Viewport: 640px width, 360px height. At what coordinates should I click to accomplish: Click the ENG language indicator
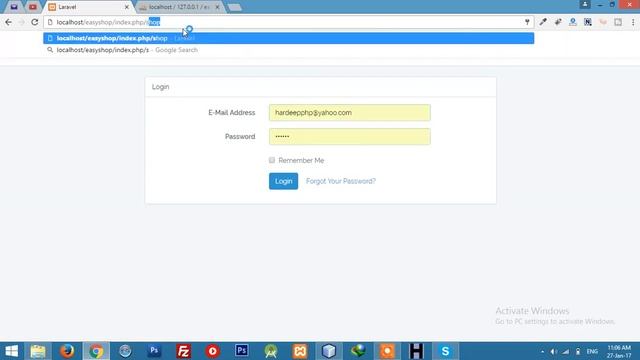pyautogui.click(x=592, y=351)
